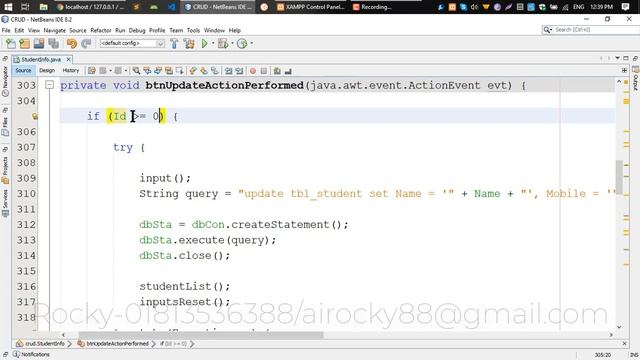Click the Redo arrow icon
Screen dimensions: 640x360
86,43
